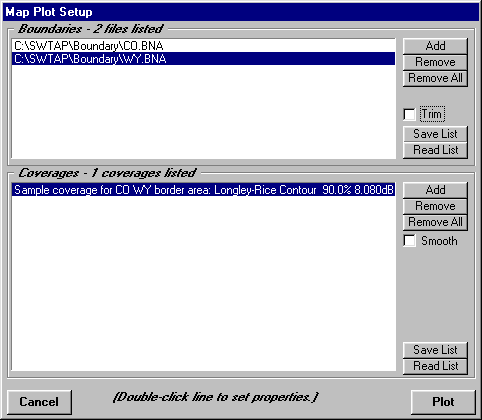Click Save List under Boundaries
The height and width of the screenshot is (420, 482).
click(435, 134)
